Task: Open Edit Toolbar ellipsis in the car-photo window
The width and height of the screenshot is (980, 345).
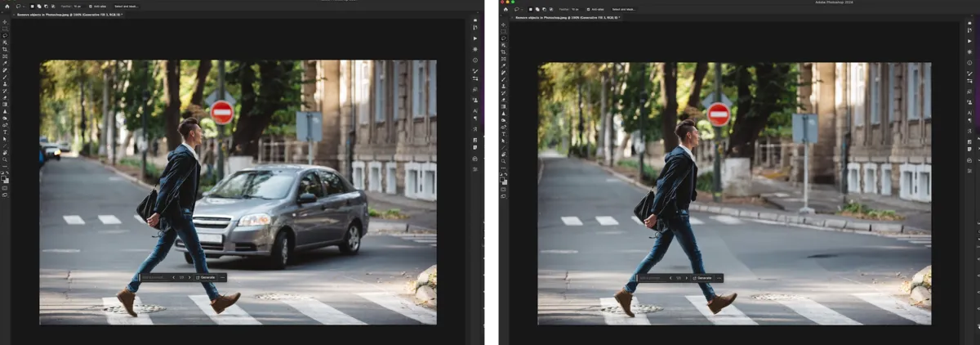Action: [5, 166]
